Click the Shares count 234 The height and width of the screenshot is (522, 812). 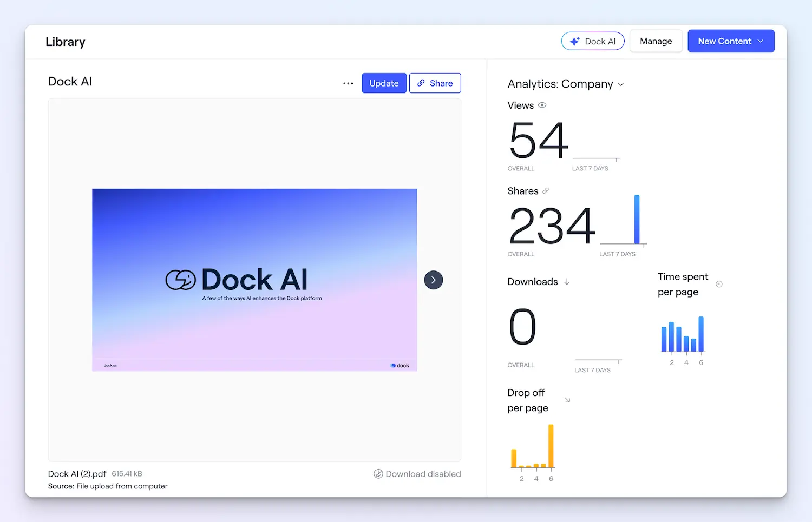pos(552,226)
